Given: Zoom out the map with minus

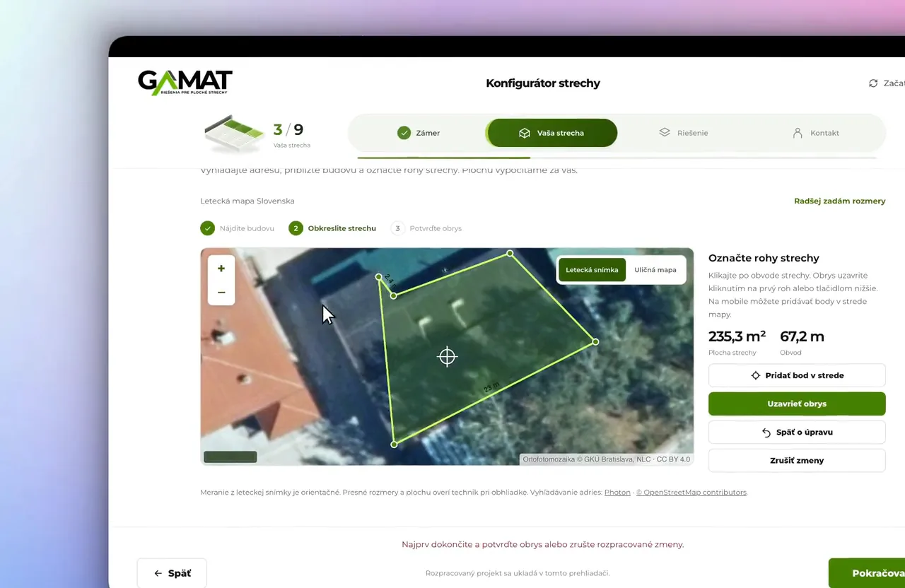Looking at the screenshot, I should (221, 293).
